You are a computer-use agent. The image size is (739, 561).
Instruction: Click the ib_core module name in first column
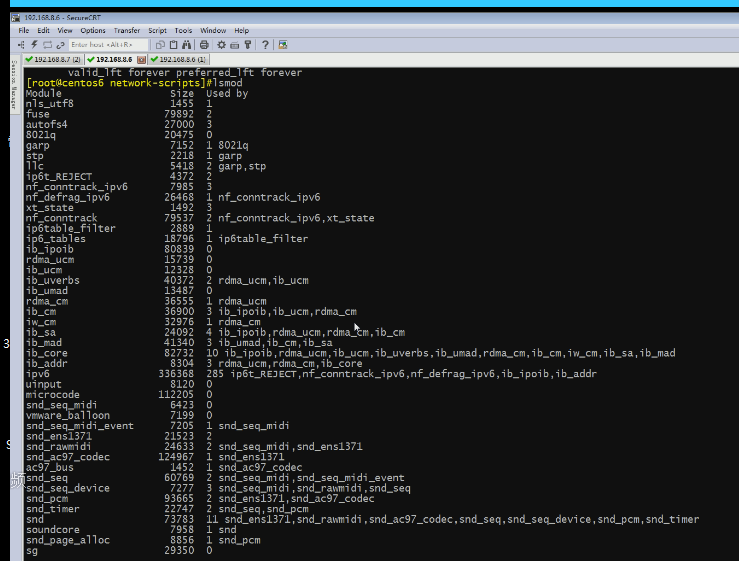pos(46,353)
